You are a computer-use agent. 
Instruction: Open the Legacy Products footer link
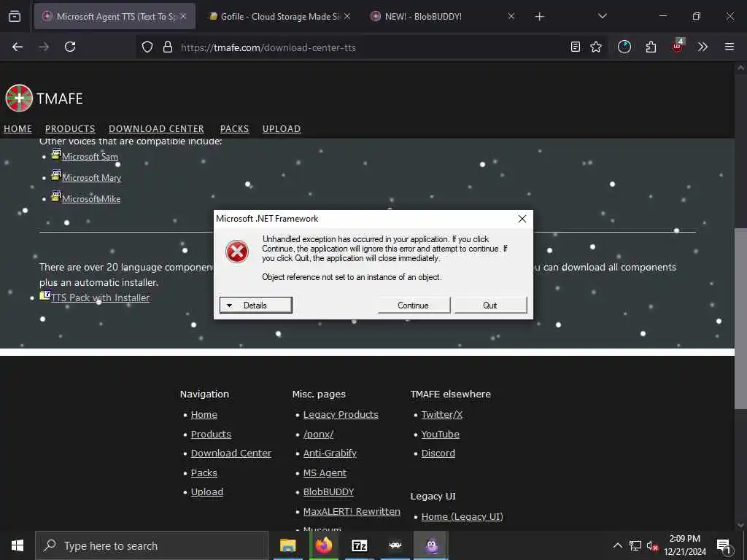point(341,415)
